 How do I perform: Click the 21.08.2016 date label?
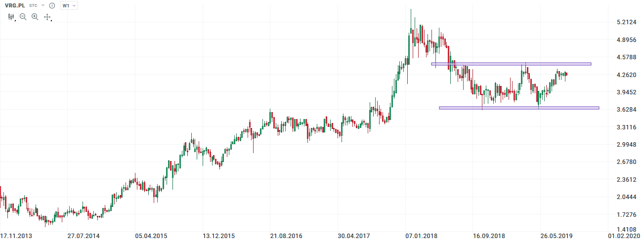(x=287, y=237)
